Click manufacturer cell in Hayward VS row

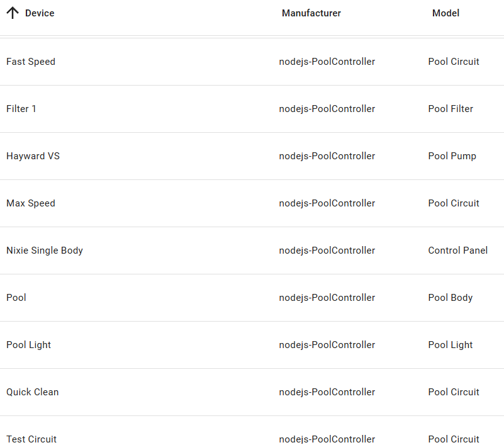coord(327,156)
